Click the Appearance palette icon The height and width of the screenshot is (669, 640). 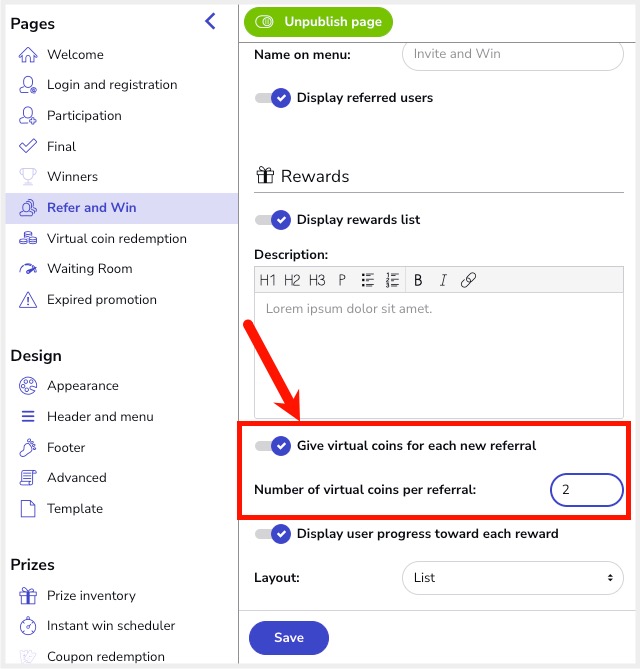click(x=28, y=386)
